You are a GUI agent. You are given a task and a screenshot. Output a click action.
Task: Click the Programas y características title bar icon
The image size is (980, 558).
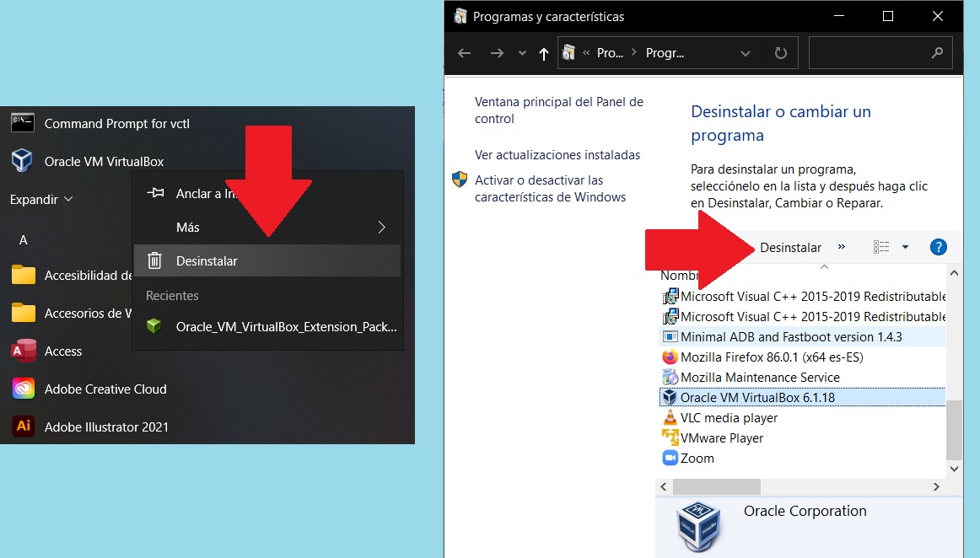pyautogui.click(x=460, y=16)
